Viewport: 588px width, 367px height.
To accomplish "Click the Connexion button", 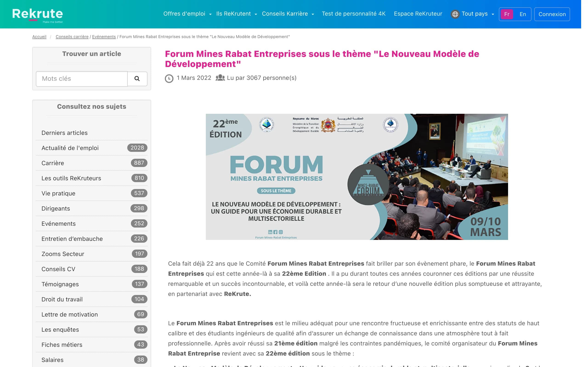I will pos(552,14).
